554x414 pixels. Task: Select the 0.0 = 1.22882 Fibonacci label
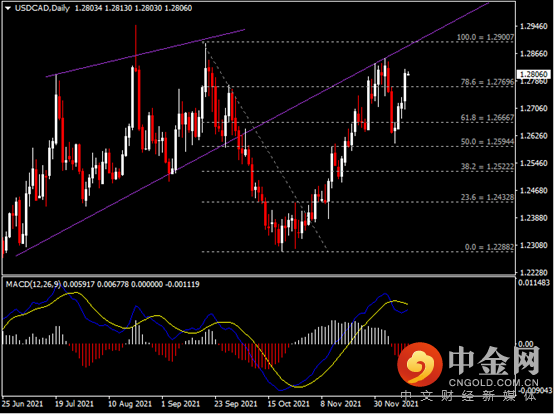(x=489, y=247)
